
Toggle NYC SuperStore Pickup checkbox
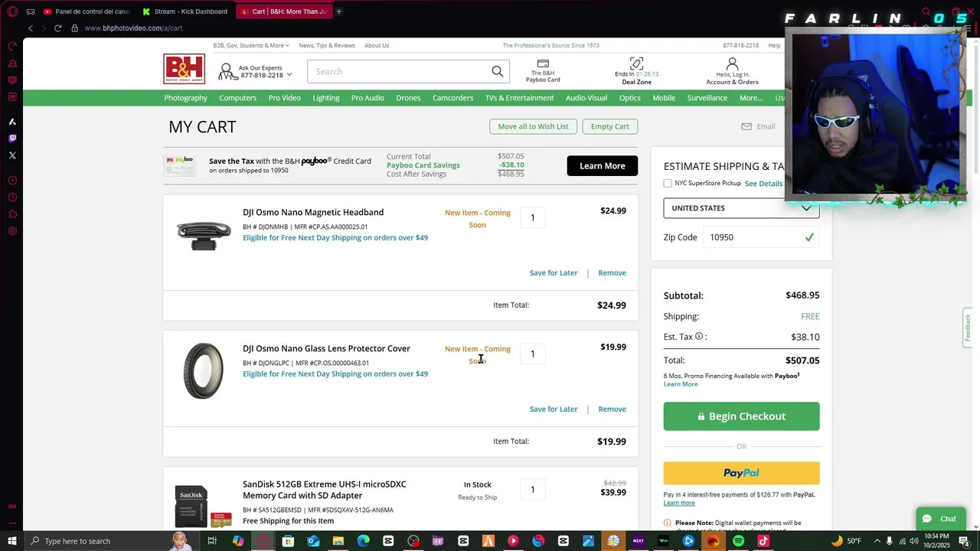[x=668, y=183]
